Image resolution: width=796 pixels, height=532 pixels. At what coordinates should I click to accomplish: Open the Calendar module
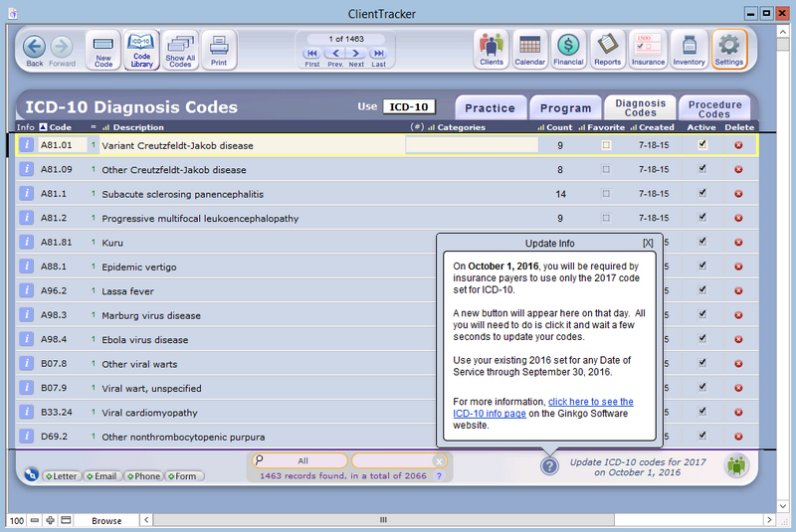coord(530,49)
